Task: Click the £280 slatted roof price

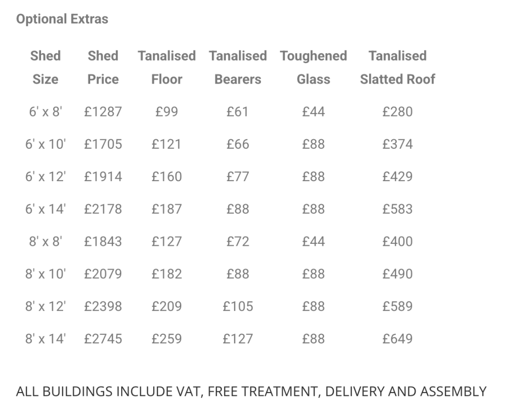Action: (x=397, y=112)
